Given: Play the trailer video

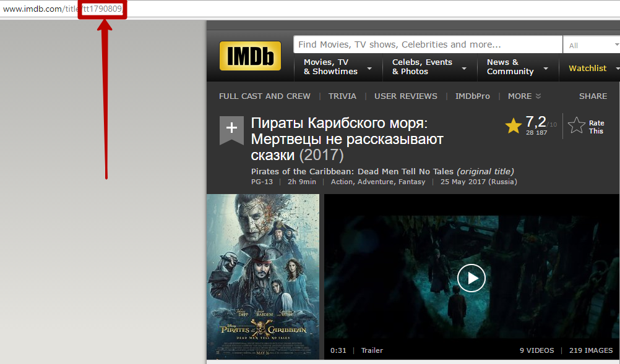Looking at the screenshot, I should pyautogui.click(x=471, y=278).
